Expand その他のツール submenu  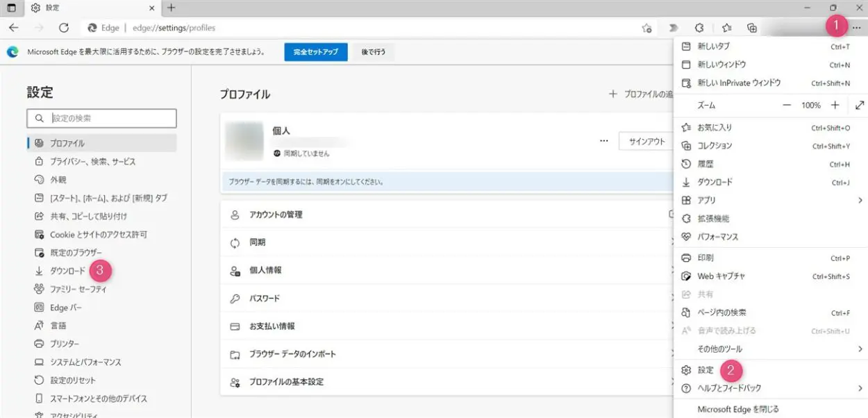[x=771, y=349]
